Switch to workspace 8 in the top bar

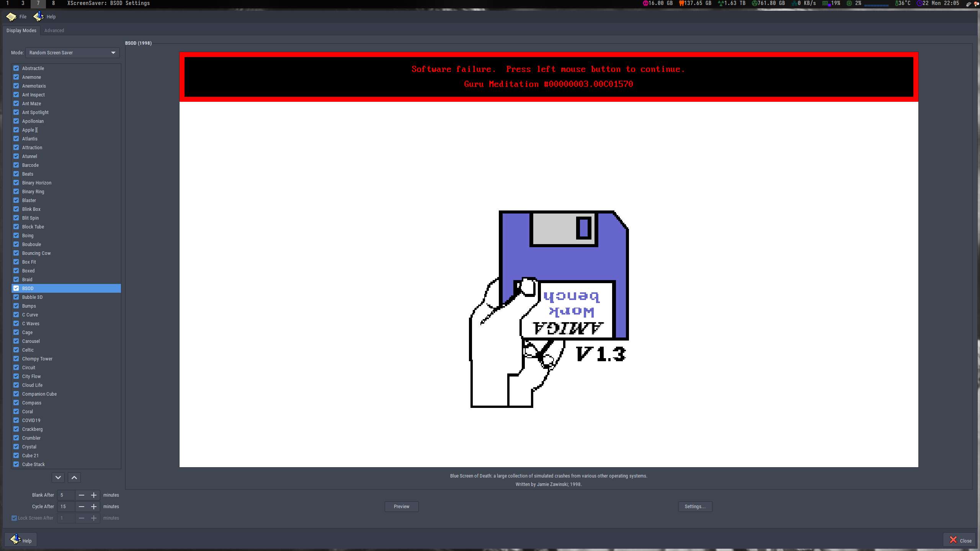(x=53, y=3)
